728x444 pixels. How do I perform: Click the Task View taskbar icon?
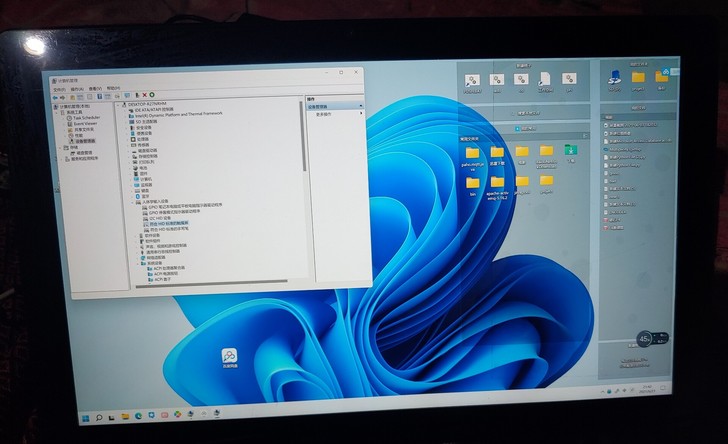111,418
